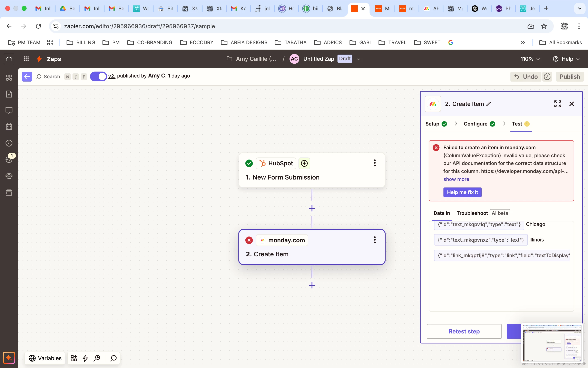The image size is (588, 368).
Task: Open the TRAVEL bookmarks folder
Action: coord(392,43)
